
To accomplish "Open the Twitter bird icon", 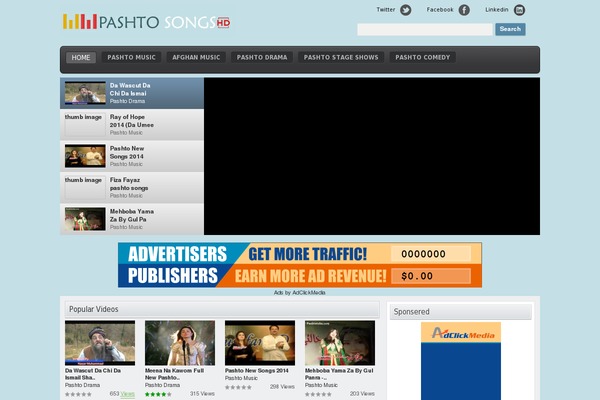I will pyautogui.click(x=406, y=10).
